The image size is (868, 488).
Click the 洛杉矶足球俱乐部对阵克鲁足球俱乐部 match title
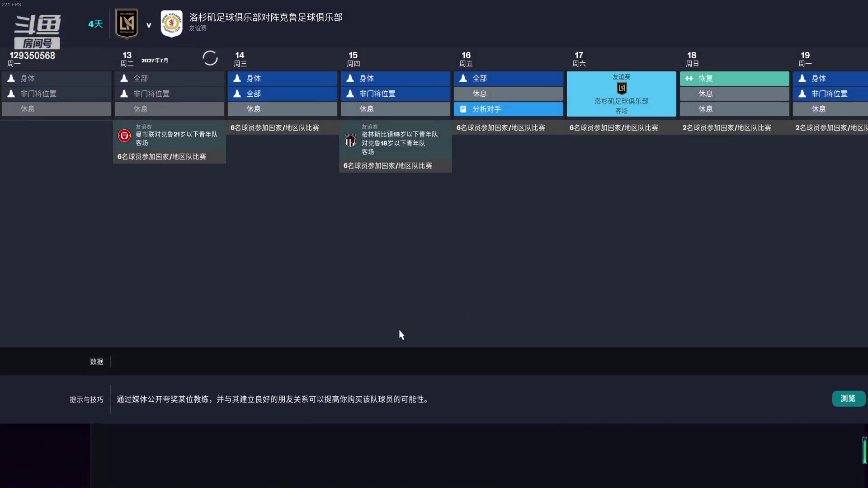(x=266, y=17)
